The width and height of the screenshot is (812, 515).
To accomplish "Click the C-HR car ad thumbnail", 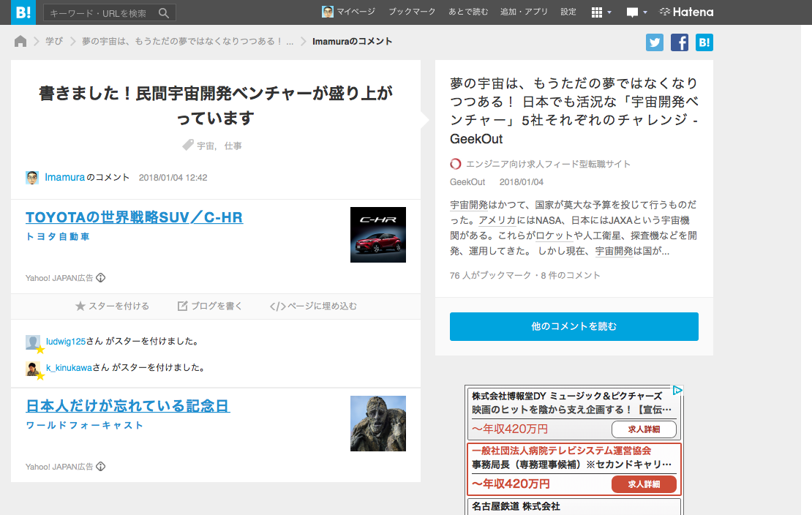I will (378, 235).
